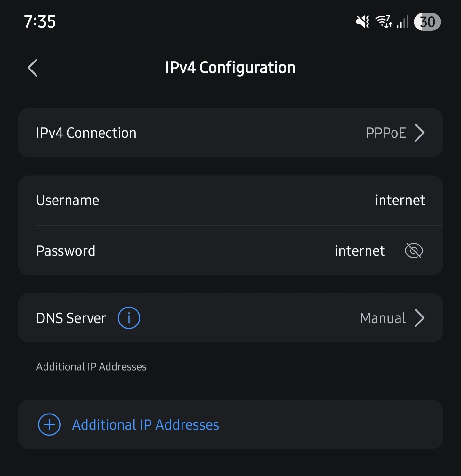461x476 pixels.
Task: Tap the battery level indicator
Action: click(427, 22)
